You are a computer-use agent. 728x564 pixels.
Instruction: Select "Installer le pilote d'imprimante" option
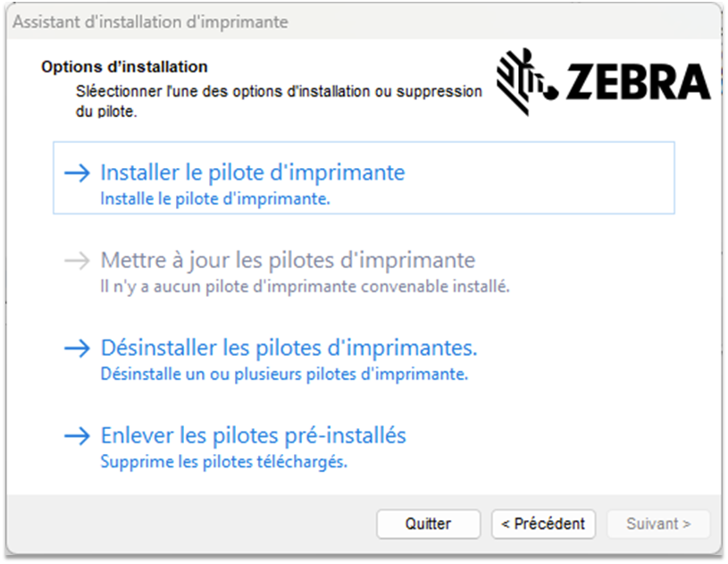(x=253, y=173)
